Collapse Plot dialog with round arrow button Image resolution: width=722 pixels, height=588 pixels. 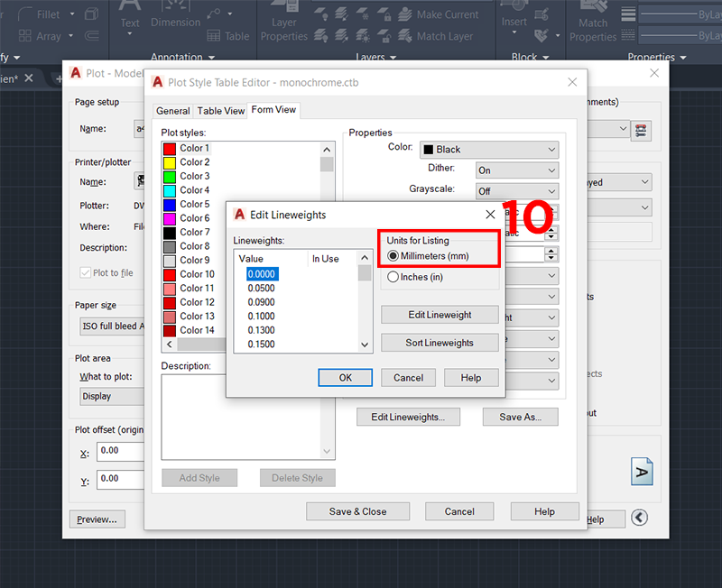(x=639, y=519)
